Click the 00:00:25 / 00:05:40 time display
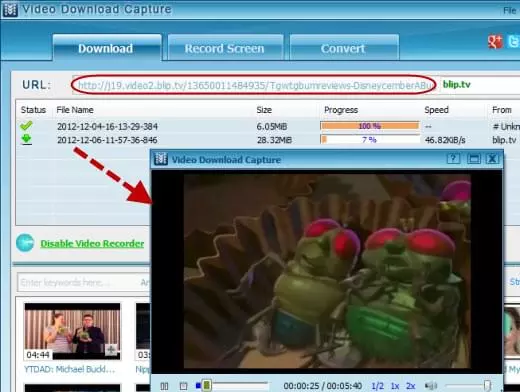520x392 pixels. pyautogui.click(x=322, y=386)
